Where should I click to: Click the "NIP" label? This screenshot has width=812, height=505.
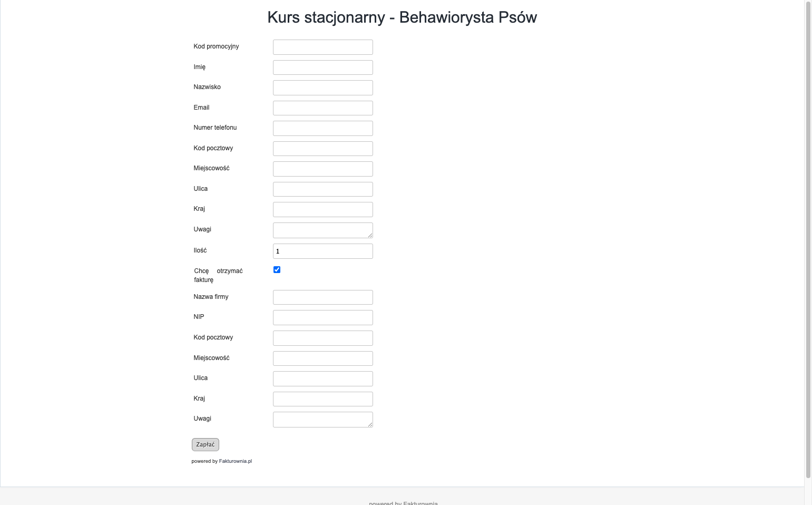coord(199,317)
